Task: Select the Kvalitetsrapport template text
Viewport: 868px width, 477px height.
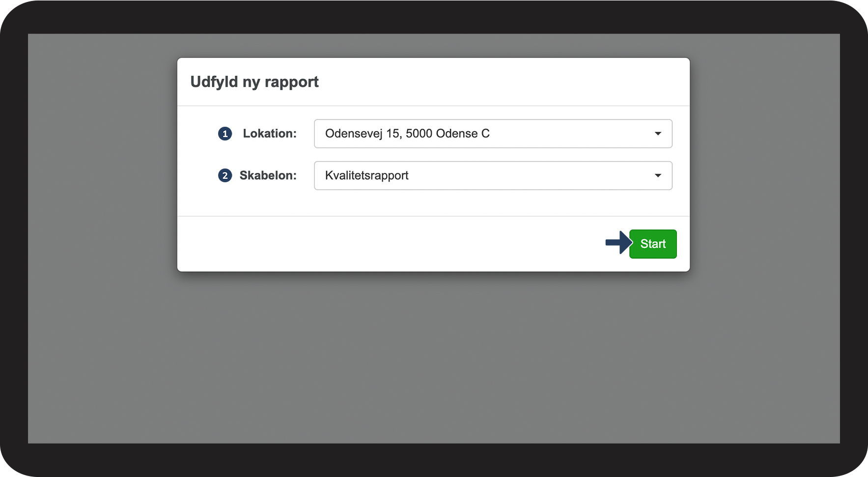Action: coord(367,175)
